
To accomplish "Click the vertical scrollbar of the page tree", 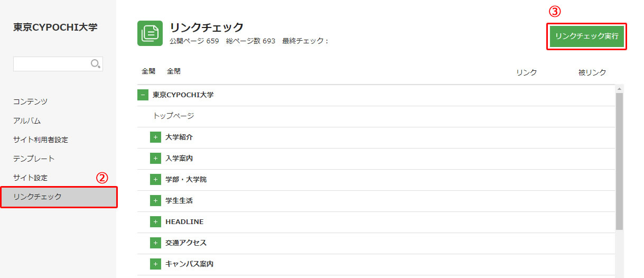I will [x=620, y=161].
